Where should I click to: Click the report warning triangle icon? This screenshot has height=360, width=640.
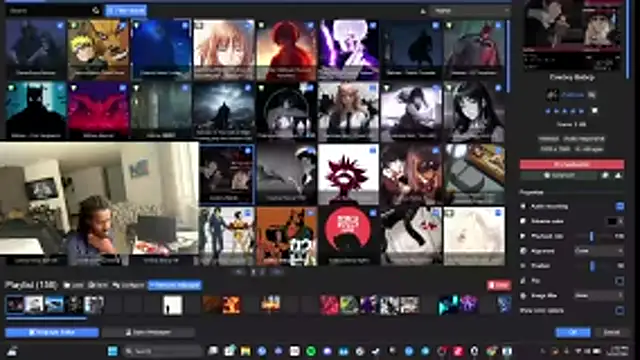coord(618,176)
